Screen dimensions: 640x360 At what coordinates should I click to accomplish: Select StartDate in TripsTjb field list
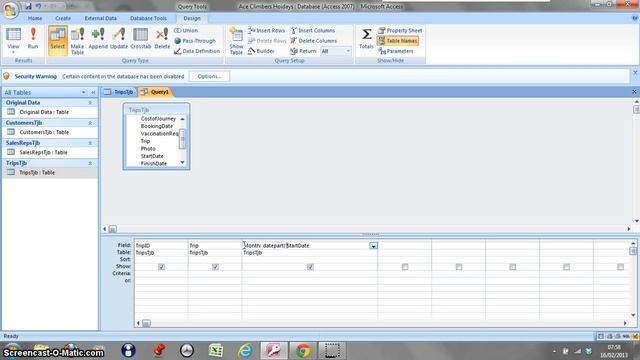tap(152, 156)
